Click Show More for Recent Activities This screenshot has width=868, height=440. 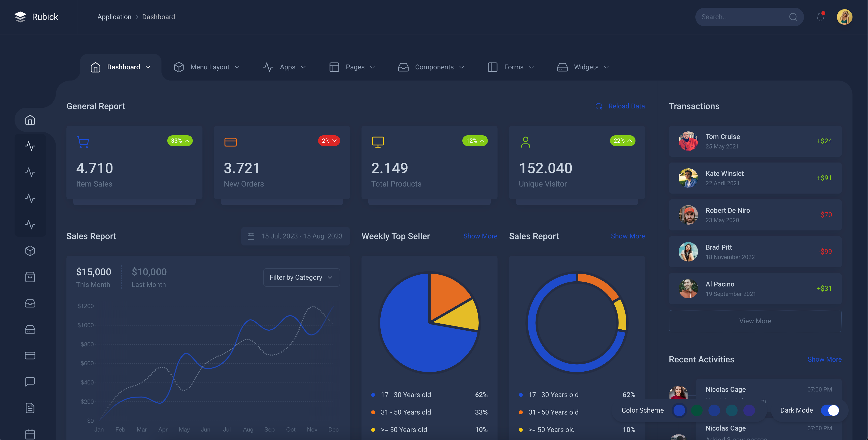(x=825, y=359)
